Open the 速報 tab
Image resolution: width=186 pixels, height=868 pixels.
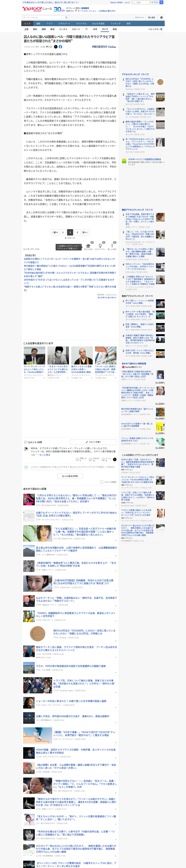[38, 24]
